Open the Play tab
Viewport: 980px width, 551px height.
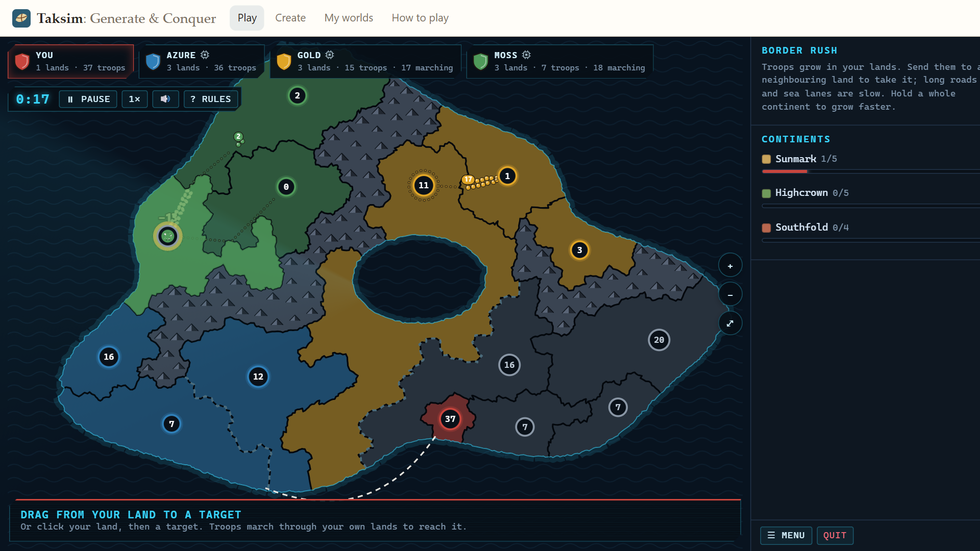click(x=247, y=18)
